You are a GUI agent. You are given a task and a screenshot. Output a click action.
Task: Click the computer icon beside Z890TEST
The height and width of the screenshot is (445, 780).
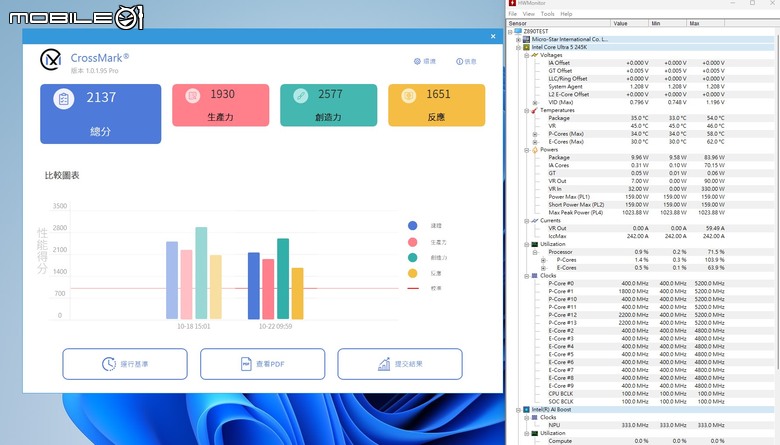(518, 31)
